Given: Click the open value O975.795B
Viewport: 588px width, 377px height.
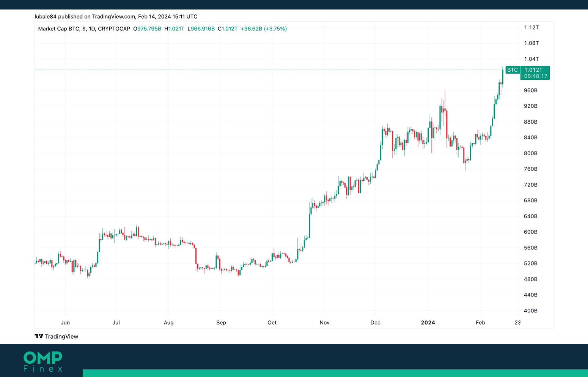Looking at the screenshot, I should (147, 29).
